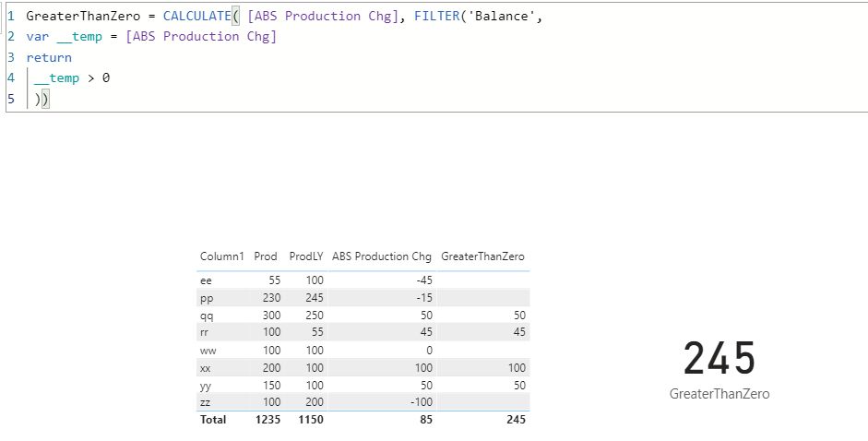
Task: Click the 'return' keyword on line 3
Action: pyautogui.click(x=49, y=57)
